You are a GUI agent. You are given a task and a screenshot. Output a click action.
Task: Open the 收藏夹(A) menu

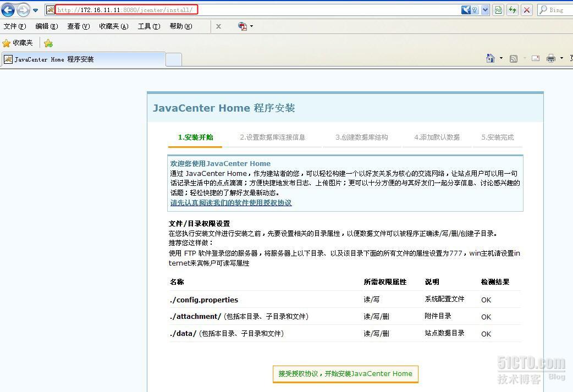coord(114,26)
